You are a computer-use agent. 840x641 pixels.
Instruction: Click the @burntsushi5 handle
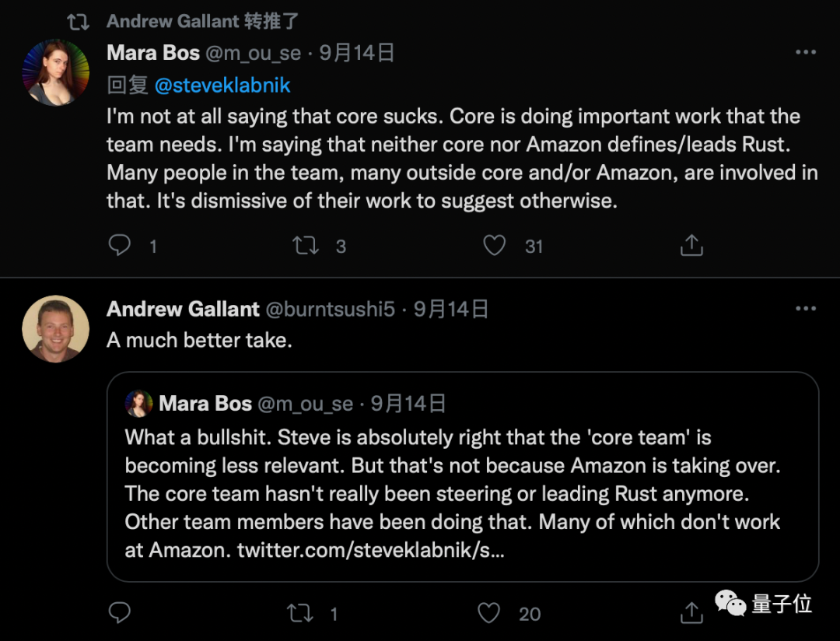pos(331,309)
